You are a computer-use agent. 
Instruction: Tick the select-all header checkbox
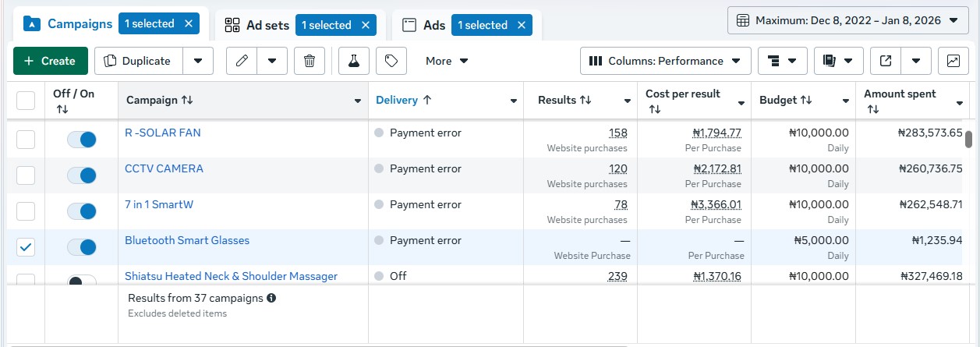pos(26,101)
